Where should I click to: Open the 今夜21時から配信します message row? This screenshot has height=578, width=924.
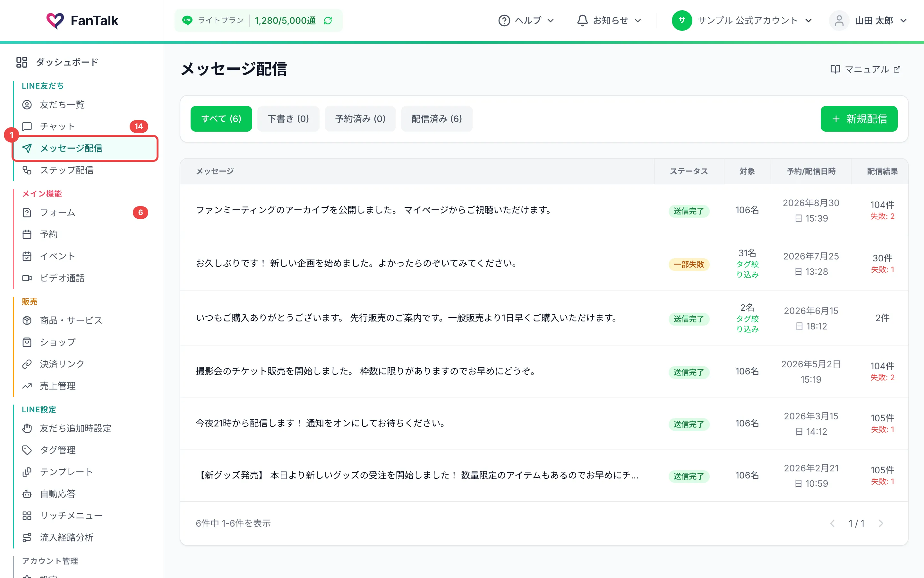click(x=544, y=423)
